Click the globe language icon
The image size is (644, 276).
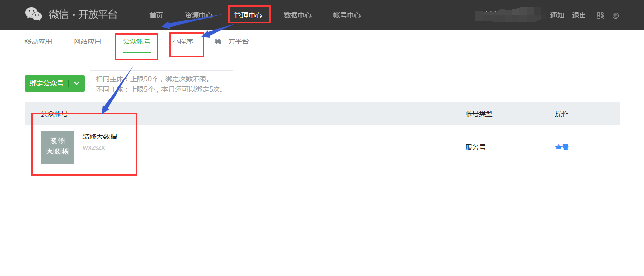616,15
